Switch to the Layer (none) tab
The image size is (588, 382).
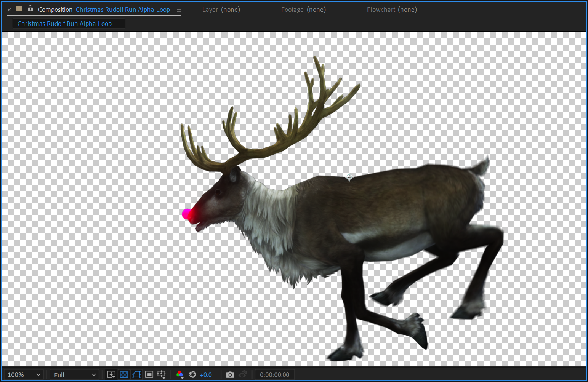(221, 10)
